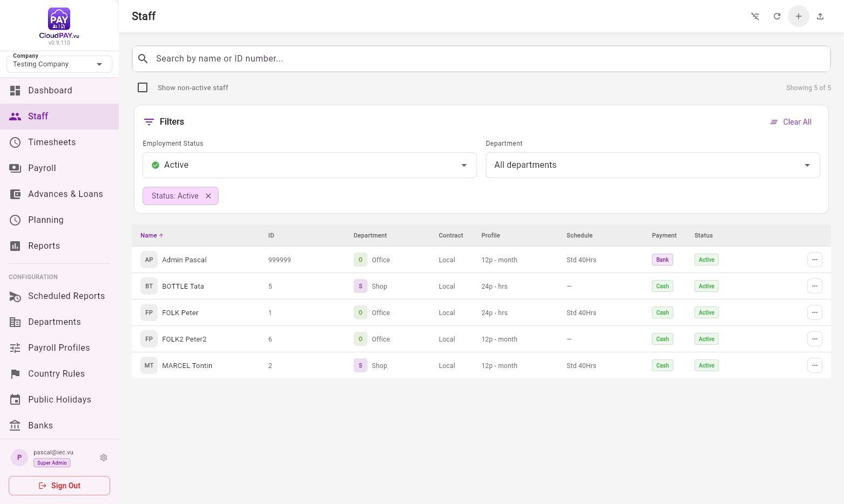Screen dimensions: 844x504
Task: Open row actions menu for BOTTLE Tata
Action: pos(815,286)
